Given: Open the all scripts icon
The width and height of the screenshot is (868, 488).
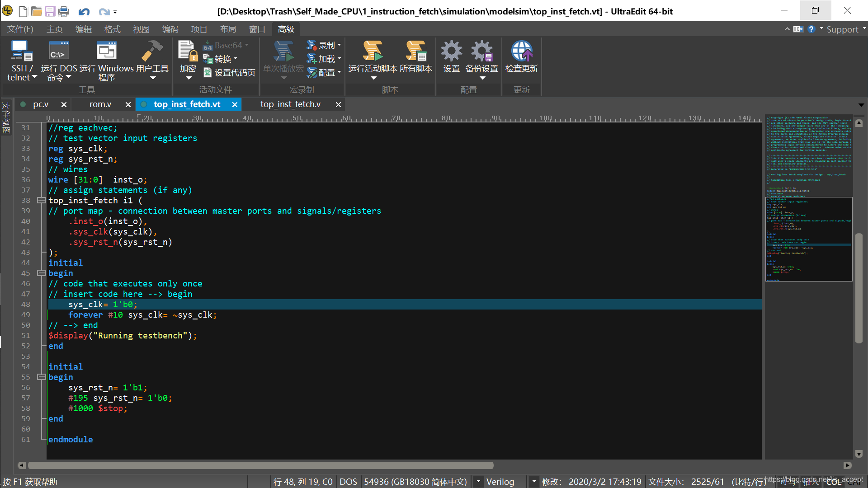Looking at the screenshot, I should point(415,51).
